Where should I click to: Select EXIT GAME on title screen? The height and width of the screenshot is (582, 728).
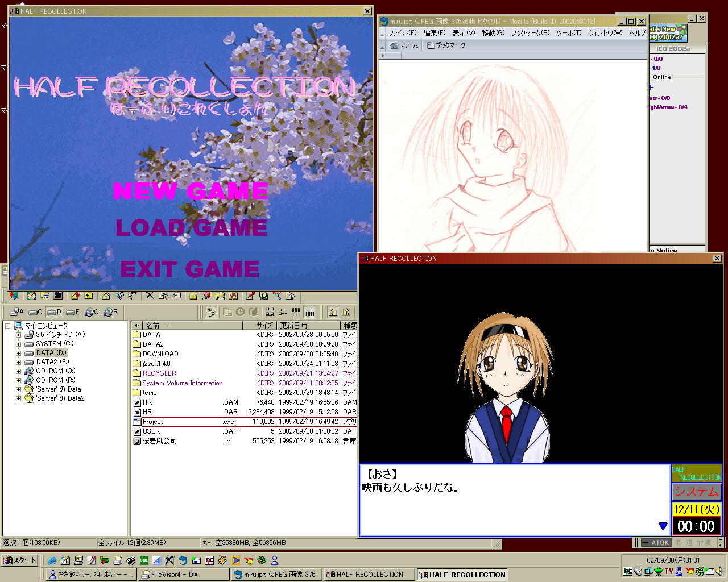coord(190,269)
